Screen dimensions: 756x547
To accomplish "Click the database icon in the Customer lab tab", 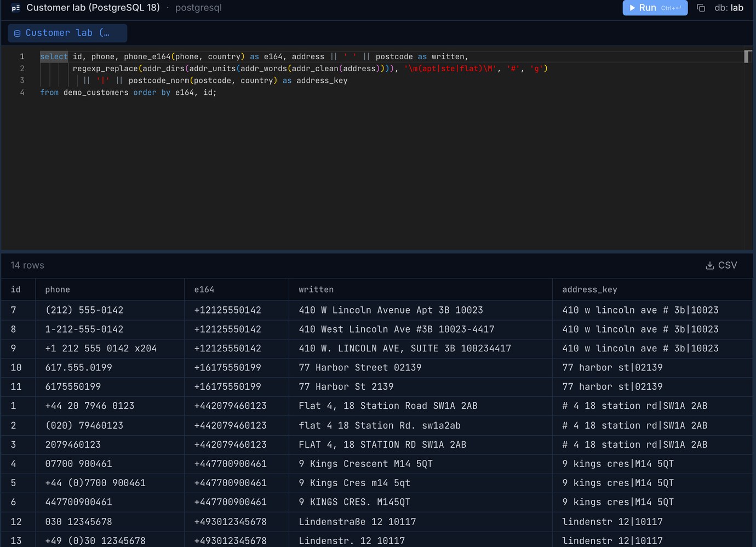I will pos(17,33).
